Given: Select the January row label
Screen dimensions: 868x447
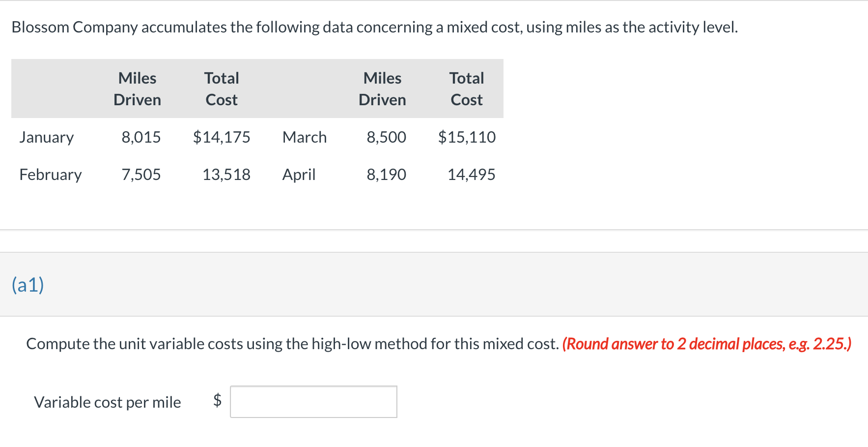Looking at the screenshot, I should pos(47,137).
